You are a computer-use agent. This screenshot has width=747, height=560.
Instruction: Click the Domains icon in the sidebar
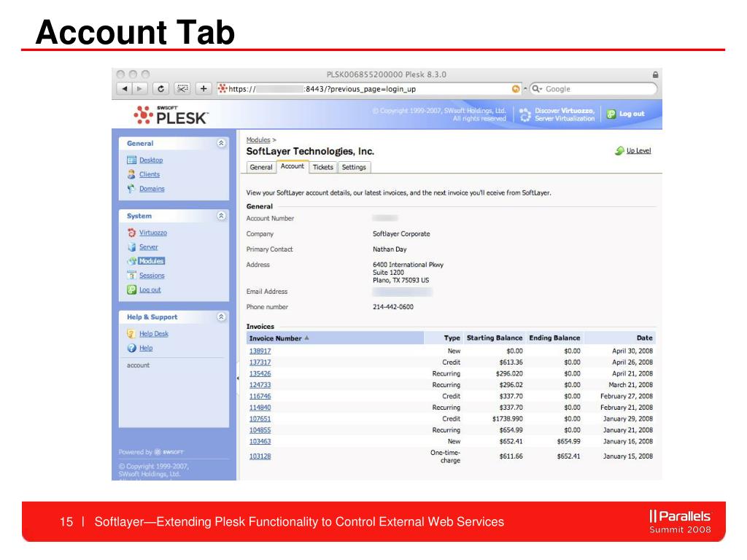coord(131,189)
